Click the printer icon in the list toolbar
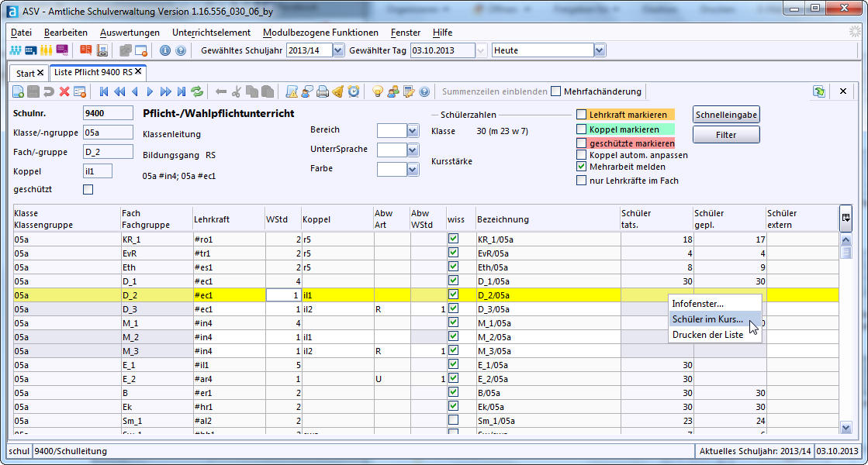This screenshot has height=465, width=868. [322, 91]
